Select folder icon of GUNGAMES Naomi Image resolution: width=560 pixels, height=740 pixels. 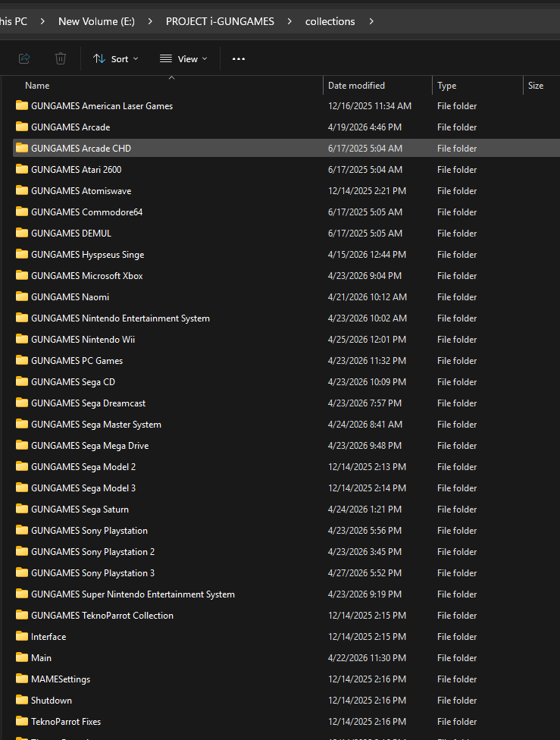tap(22, 296)
